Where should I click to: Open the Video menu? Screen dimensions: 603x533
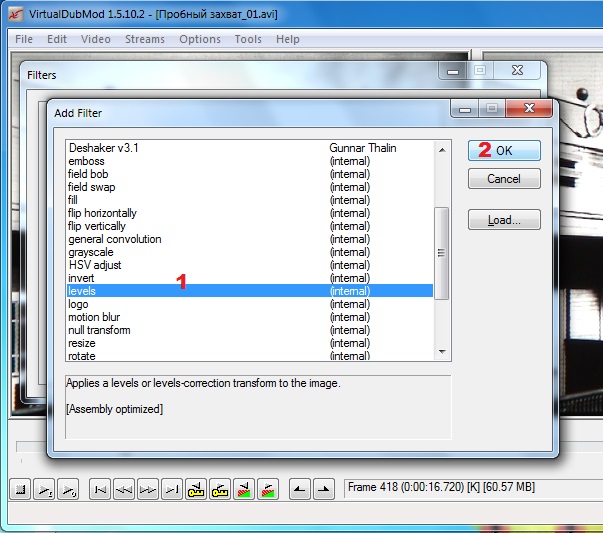point(96,39)
